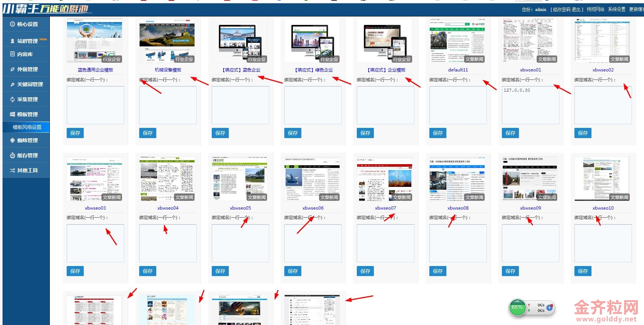Screen dimensions: 644x325
Task: Save domains for xbwseo01 template
Action: 510,133
